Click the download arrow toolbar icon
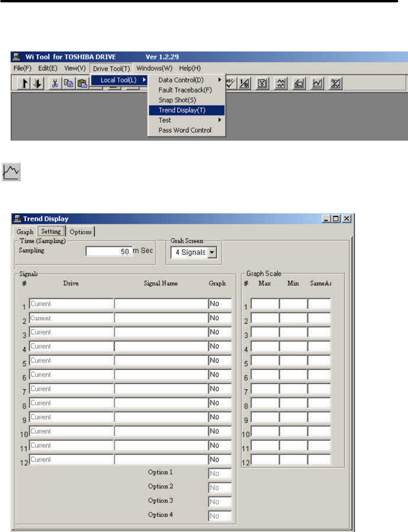The height and width of the screenshot is (532, 408). point(37,83)
